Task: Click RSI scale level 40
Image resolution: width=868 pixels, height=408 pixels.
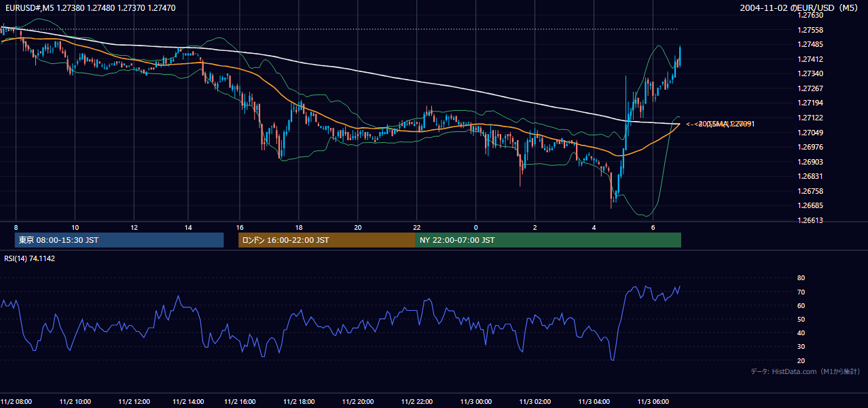Action: [x=801, y=333]
